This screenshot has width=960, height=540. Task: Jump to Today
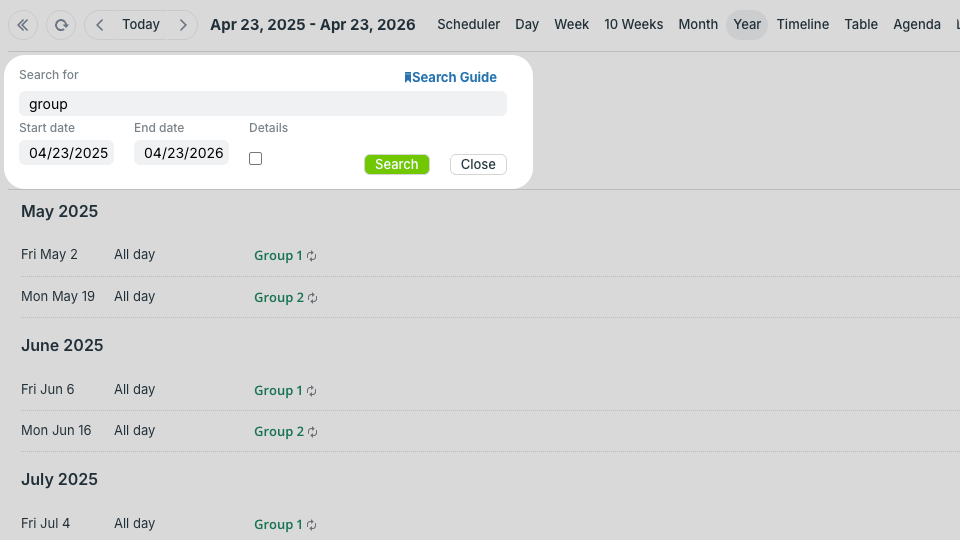tap(141, 25)
